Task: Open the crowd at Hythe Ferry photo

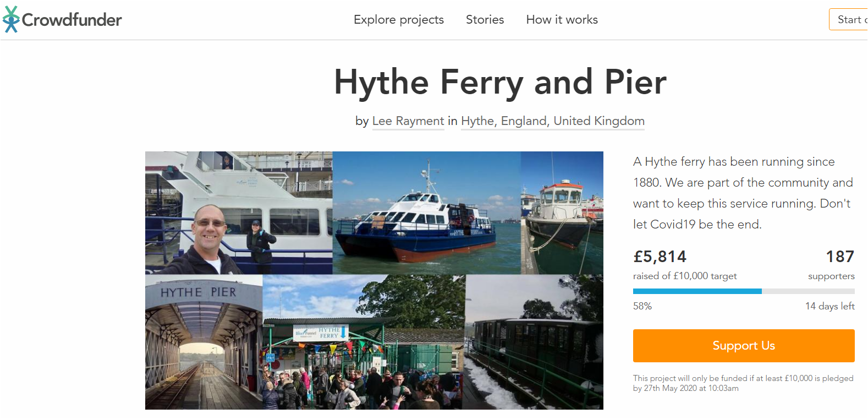Action: click(364, 342)
